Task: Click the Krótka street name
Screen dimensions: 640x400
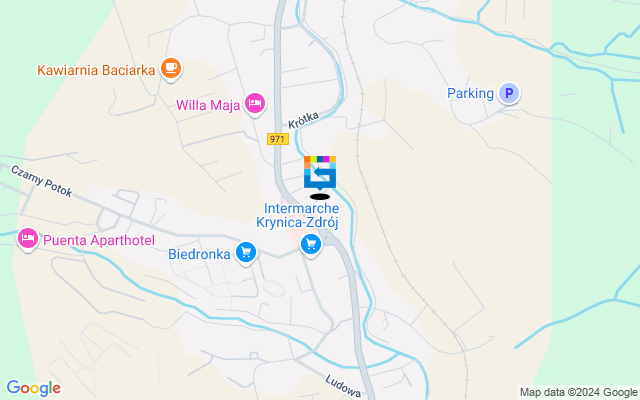Action: coord(303,120)
